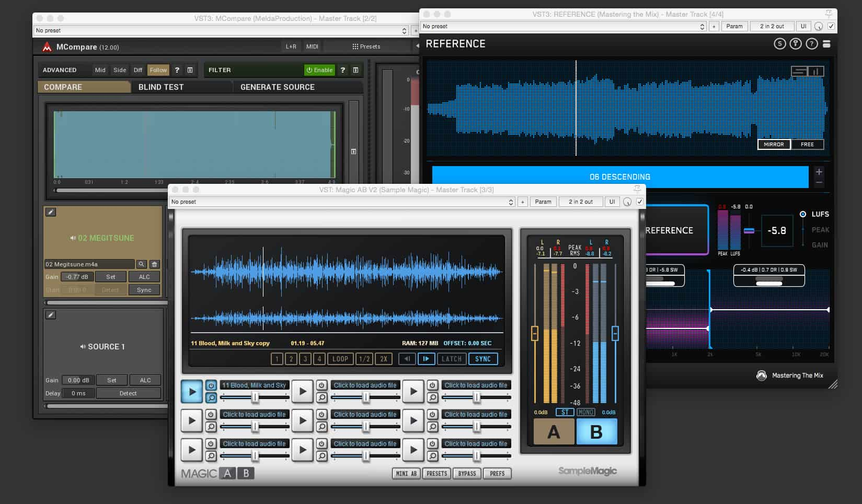
Task: Toggle Mid mode in MCompare Advanced
Action: pos(100,70)
